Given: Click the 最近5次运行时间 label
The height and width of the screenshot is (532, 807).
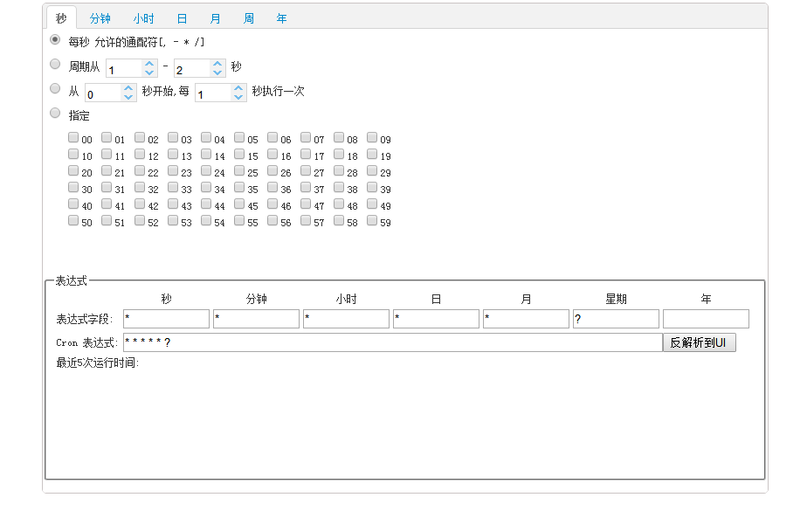Looking at the screenshot, I should click(x=98, y=363).
